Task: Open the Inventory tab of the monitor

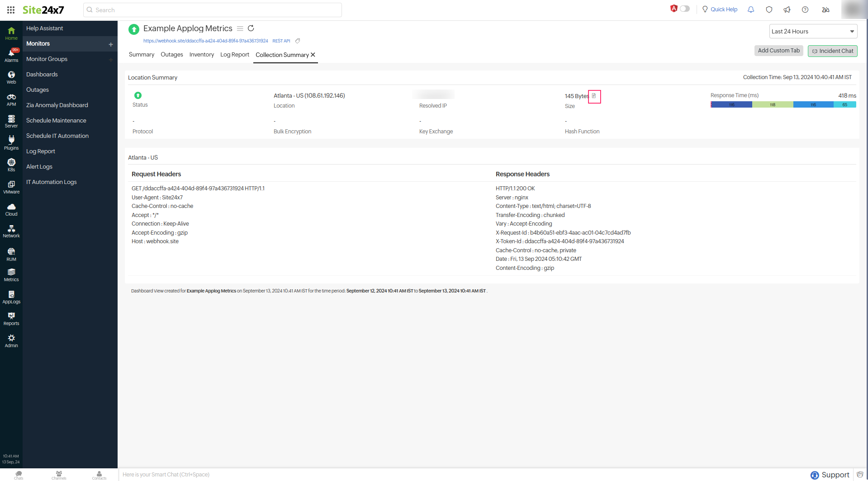Action: [202, 55]
